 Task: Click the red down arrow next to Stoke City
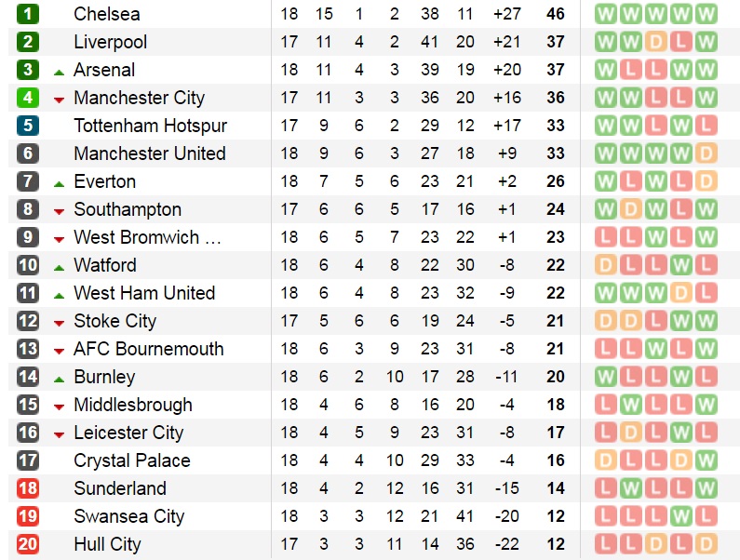point(59,324)
